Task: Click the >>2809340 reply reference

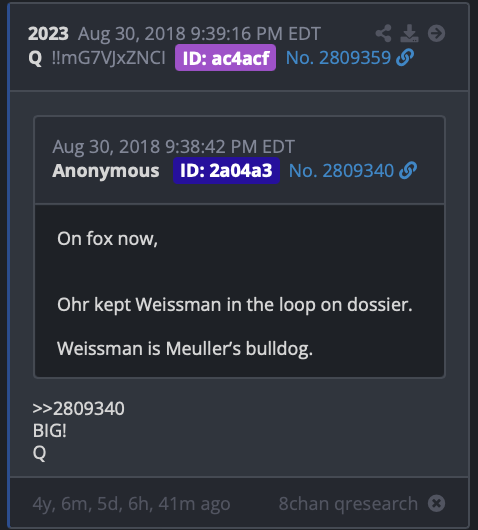Action: [x=78, y=409]
